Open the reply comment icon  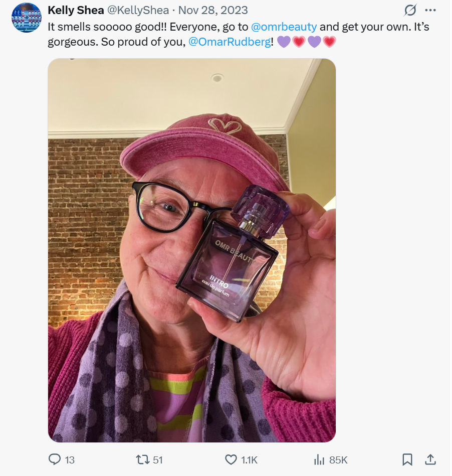pyautogui.click(x=55, y=459)
